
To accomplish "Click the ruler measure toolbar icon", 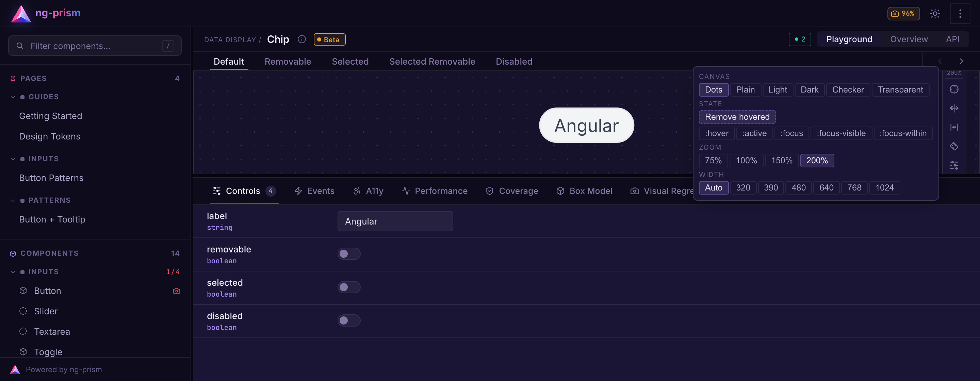I will point(954,146).
